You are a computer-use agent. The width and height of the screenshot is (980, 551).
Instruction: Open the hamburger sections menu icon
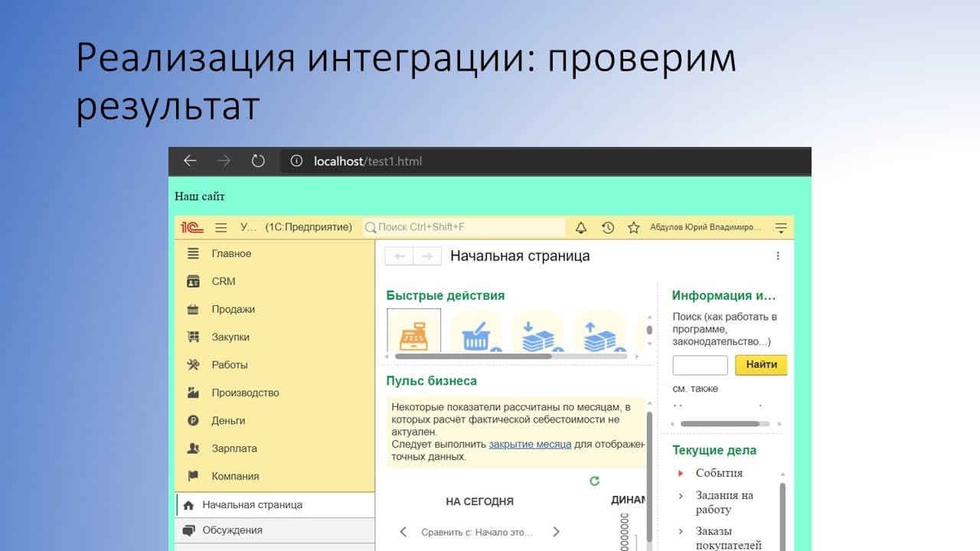[221, 227]
